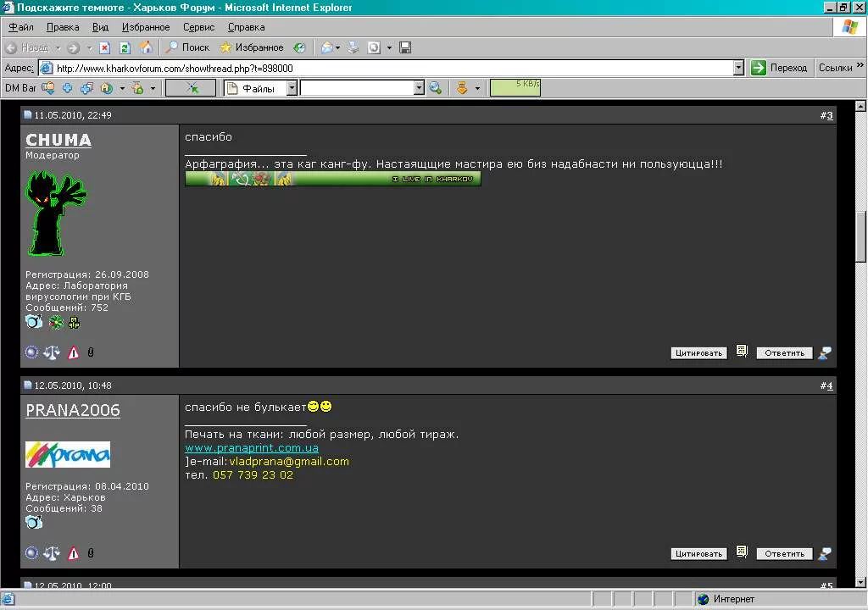Click the DM Bar orange download arrow icon
Viewport: 868px width, 610px height.
click(462, 88)
